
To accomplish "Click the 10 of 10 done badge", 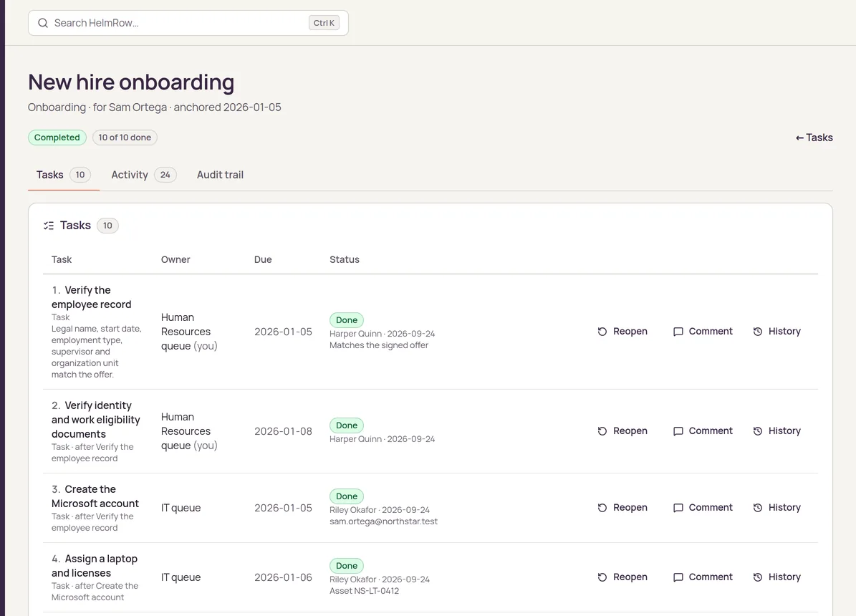I will (x=125, y=138).
